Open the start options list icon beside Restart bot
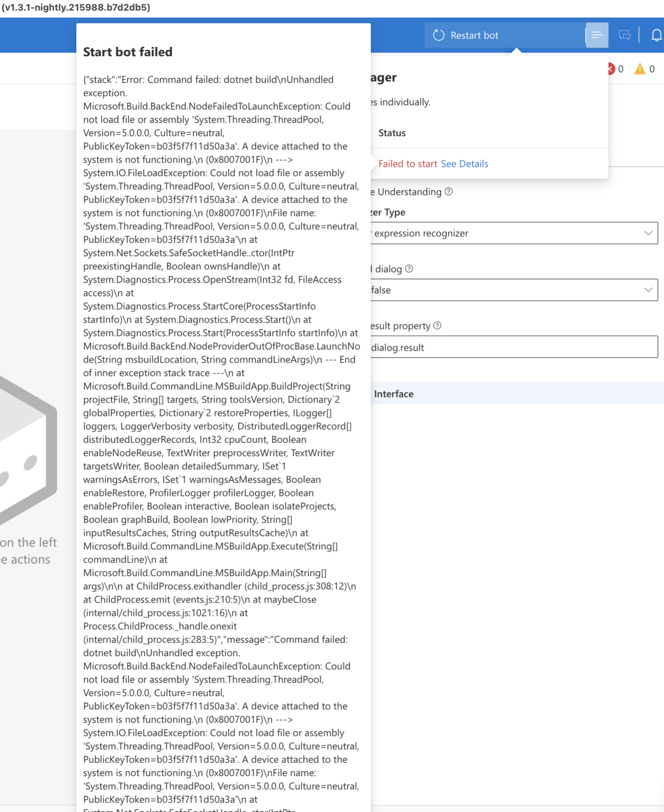This screenshot has width=664, height=812. click(597, 35)
